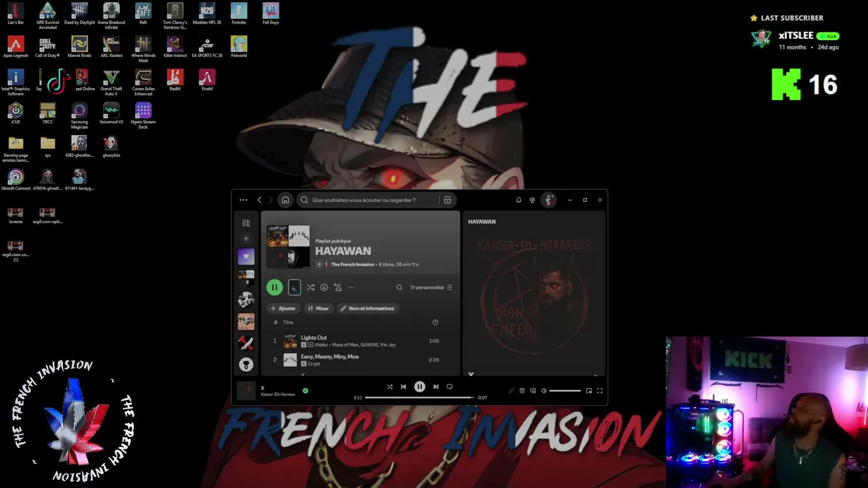Open connect to a device
Viewport: 868px width, 488px height.
coord(533,391)
